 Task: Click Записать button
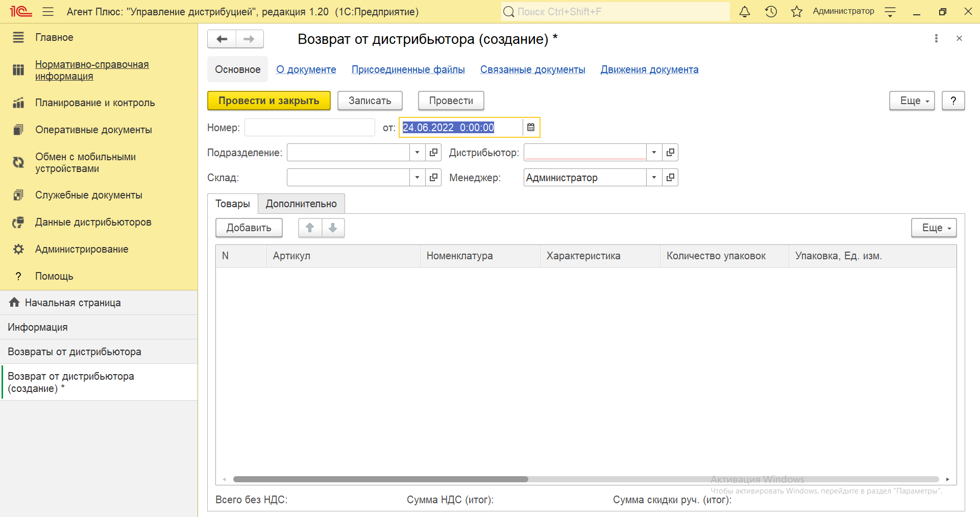point(370,101)
